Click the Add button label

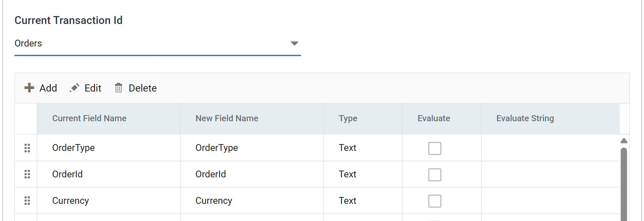click(48, 88)
